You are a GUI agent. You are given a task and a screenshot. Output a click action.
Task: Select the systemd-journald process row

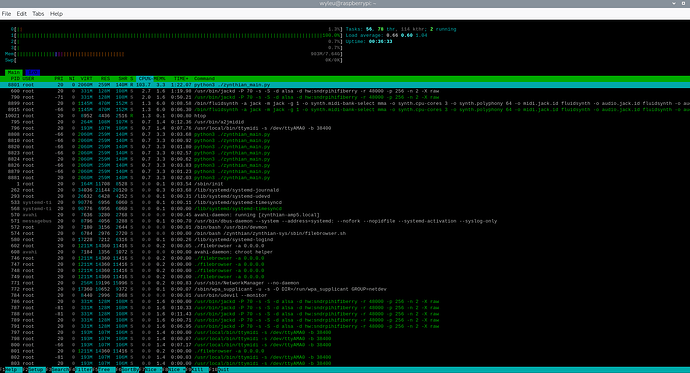coord(345,190)
